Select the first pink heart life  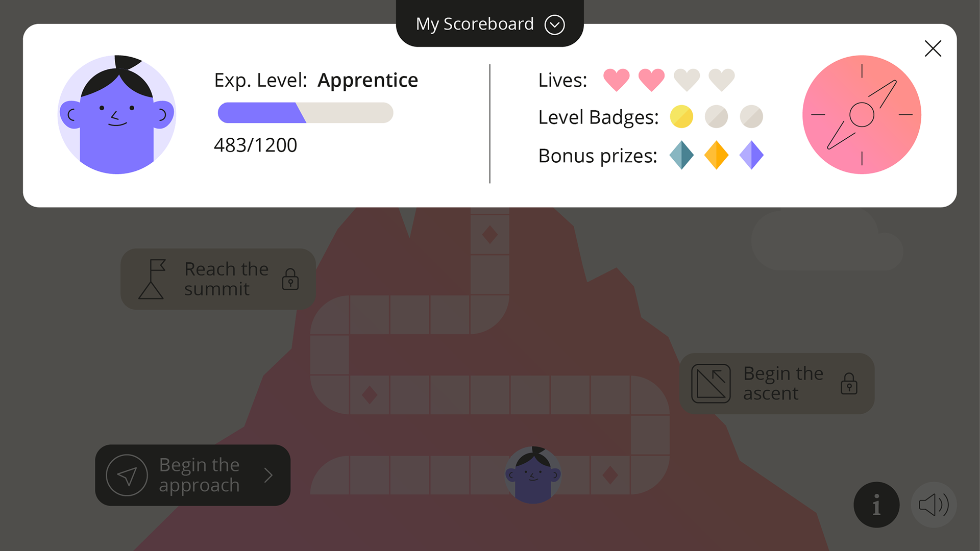click(x=616, y=80)
